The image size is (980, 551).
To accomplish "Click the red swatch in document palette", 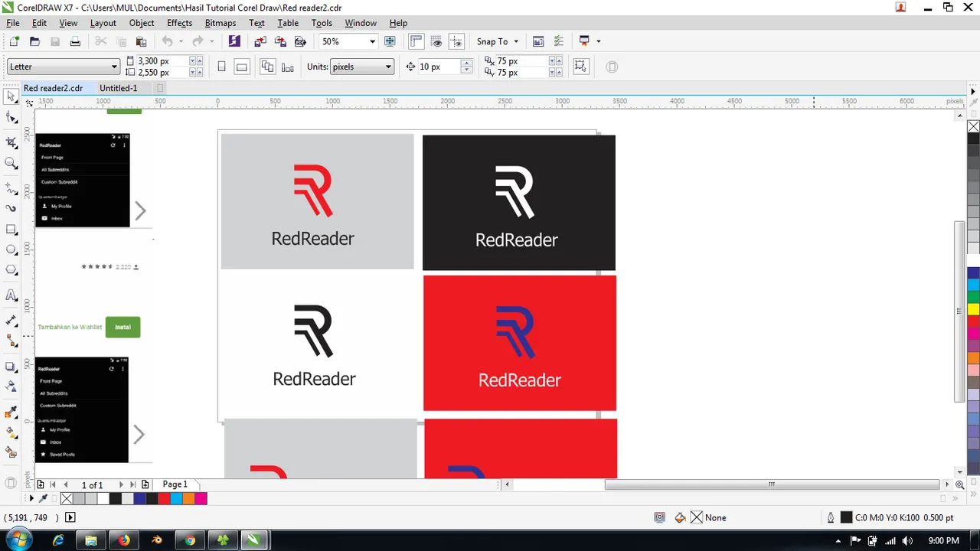I will [164, 498].
